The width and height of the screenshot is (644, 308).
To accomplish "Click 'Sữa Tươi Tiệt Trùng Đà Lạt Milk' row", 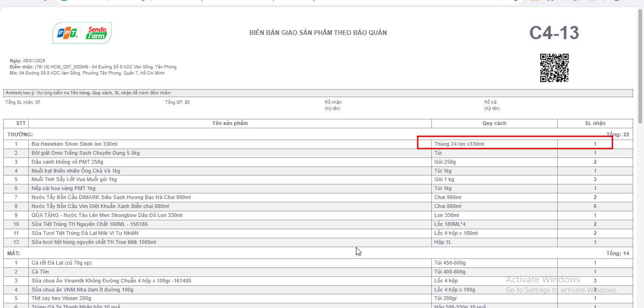I will 318,233.
